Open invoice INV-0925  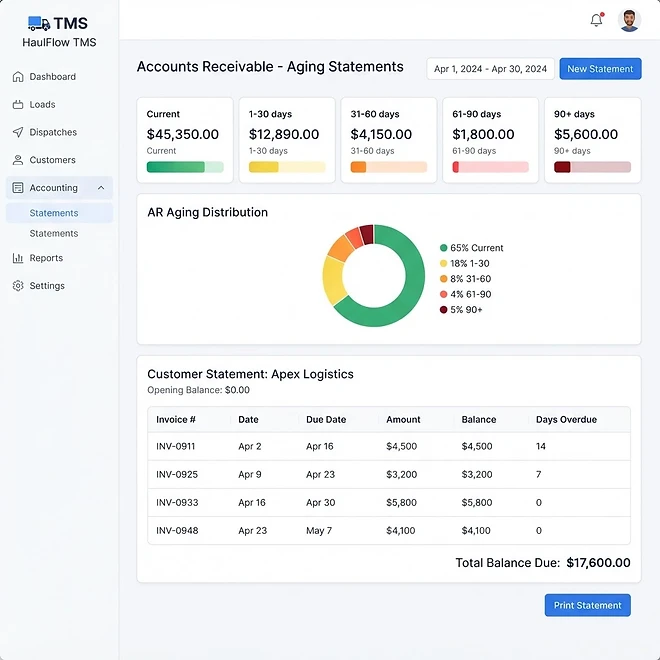(x=177, y=474)
